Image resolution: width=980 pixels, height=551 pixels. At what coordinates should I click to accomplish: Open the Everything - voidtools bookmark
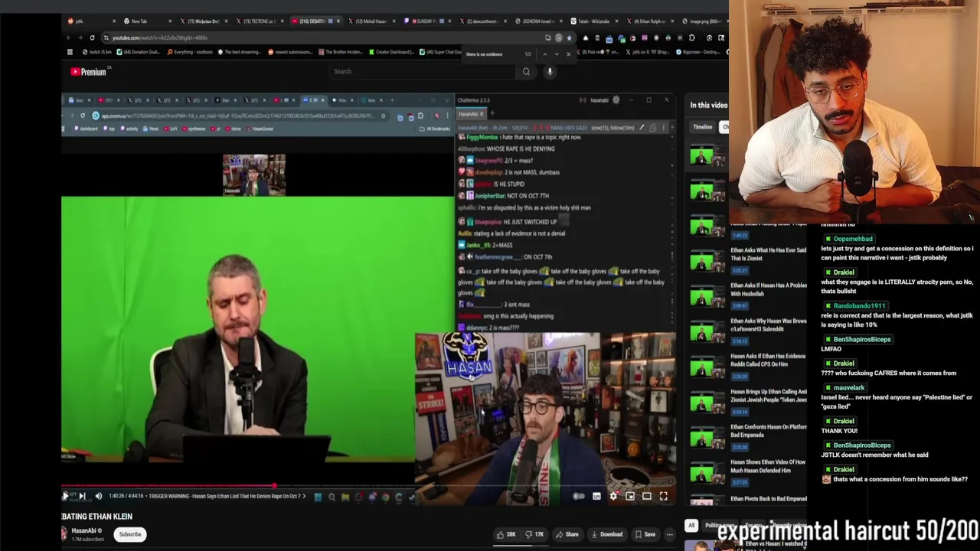point(189,52)
